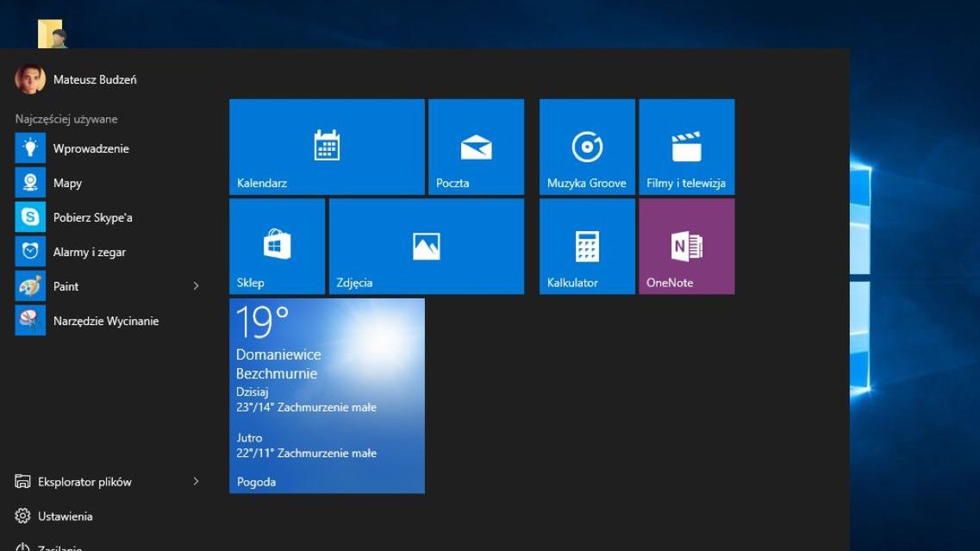Screen dimensions: 980x551
Task: Open the purple OneNote tile
Action: [x=686, y=247]
